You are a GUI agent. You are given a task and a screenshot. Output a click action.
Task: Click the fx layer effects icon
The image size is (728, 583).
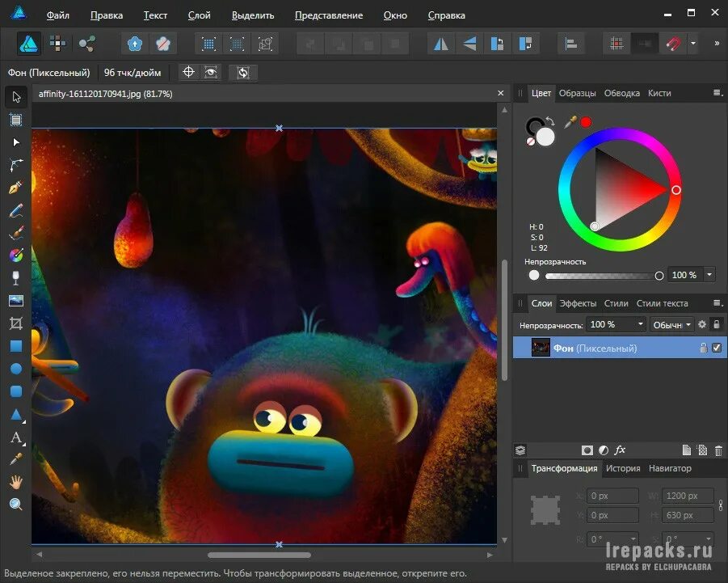[x=620, y=450]
